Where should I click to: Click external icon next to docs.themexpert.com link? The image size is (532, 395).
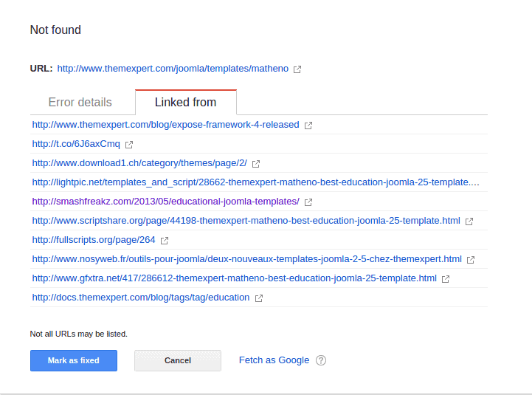258,298
